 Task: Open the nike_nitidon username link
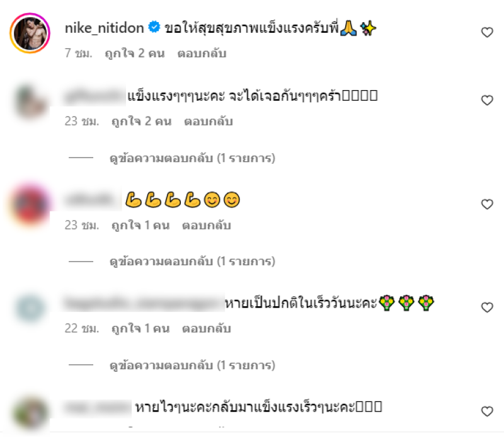pos(104,28)
